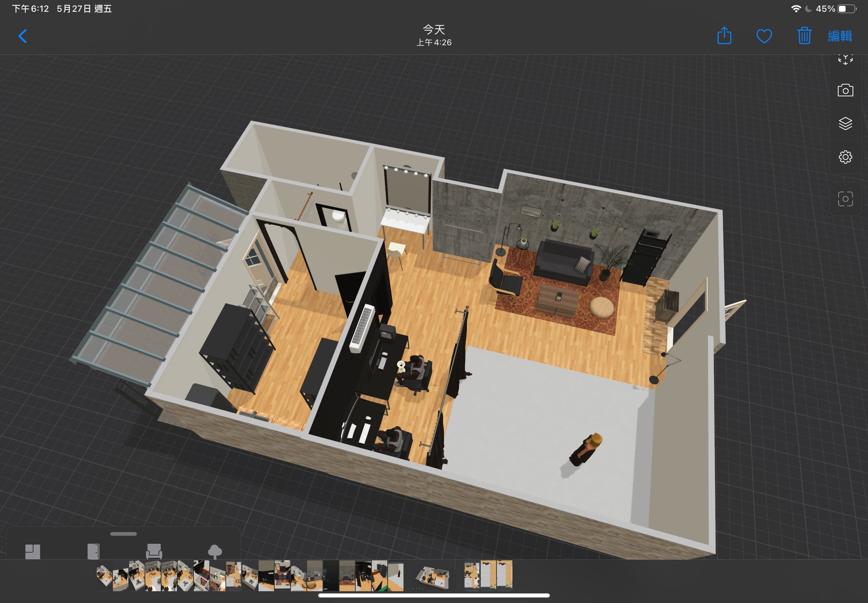
Task: Tap the AR cube icon at top
Action: coord(845,60)
